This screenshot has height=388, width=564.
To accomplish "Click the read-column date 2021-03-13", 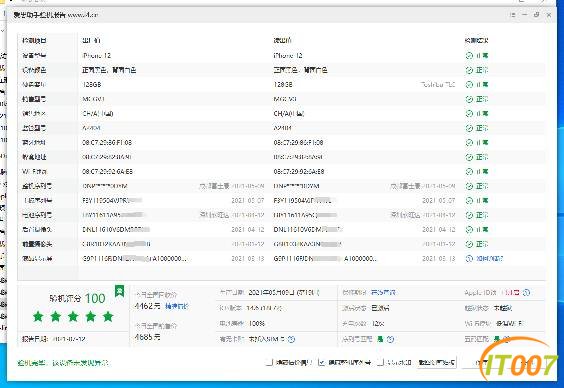I will [439, 259].
